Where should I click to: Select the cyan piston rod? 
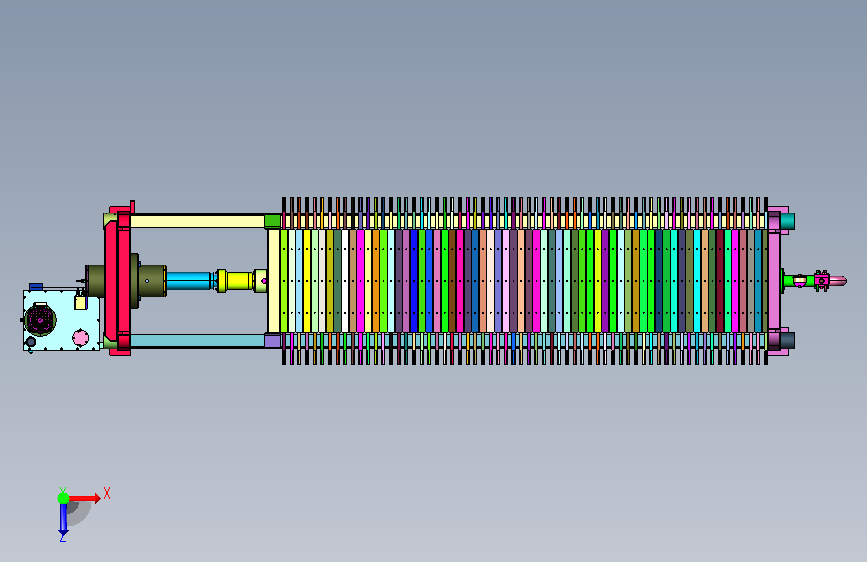(x=189, y=280)
